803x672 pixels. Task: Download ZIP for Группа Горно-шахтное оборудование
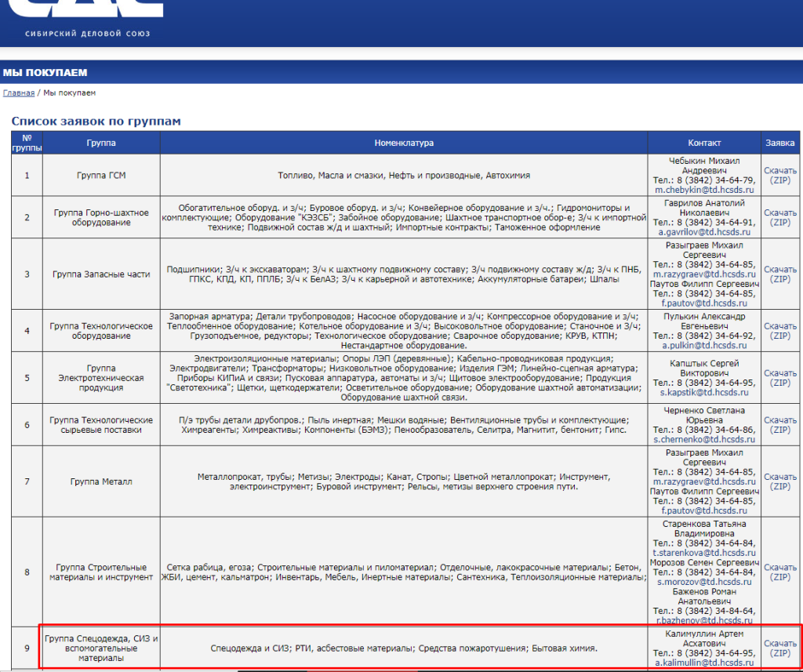click(x=780, y=218)
